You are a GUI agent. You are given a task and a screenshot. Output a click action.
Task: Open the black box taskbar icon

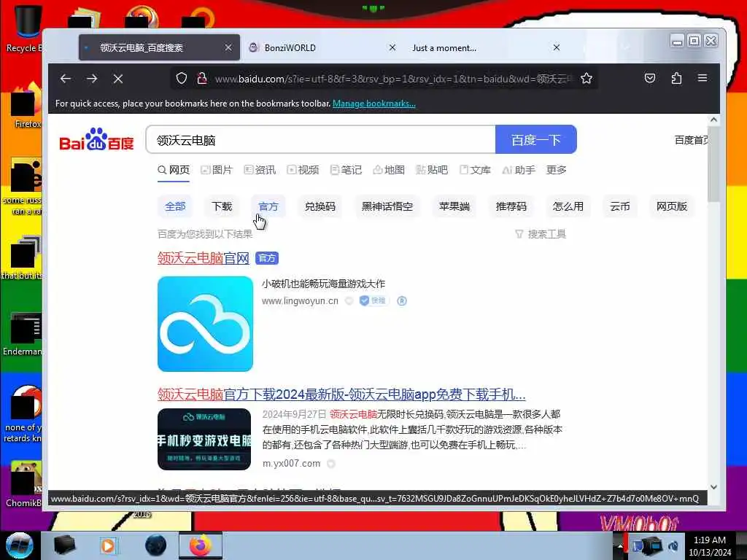point(65,545)
